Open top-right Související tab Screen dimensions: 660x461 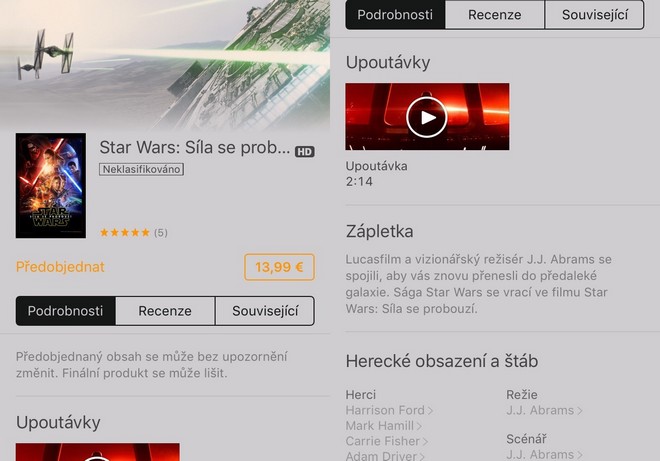(x=594, y=15)
